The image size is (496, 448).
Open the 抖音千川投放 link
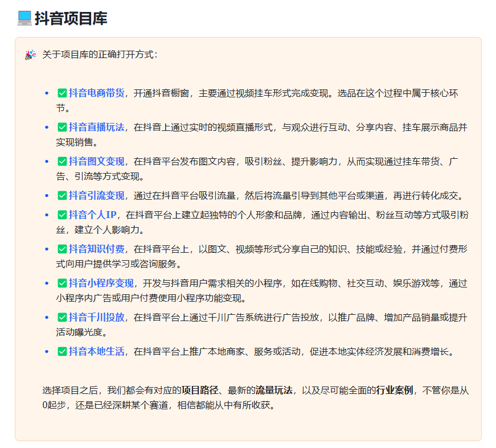pyautogui.click(x=96, y=317)
